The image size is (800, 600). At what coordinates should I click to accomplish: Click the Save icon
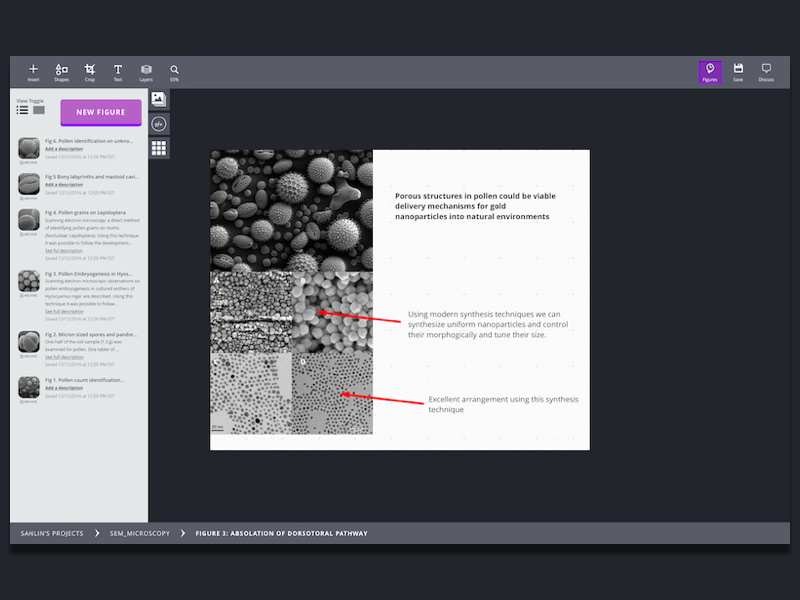738,71
